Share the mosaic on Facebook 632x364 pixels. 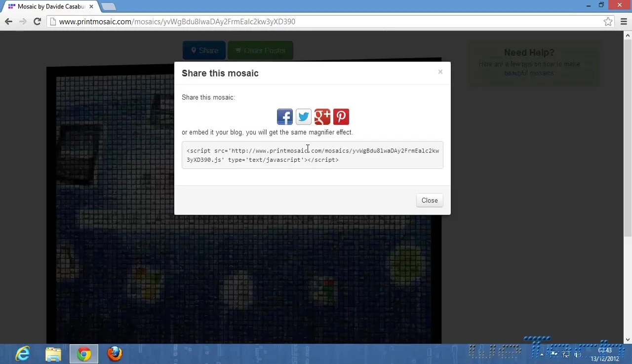(x=284, y=116)
